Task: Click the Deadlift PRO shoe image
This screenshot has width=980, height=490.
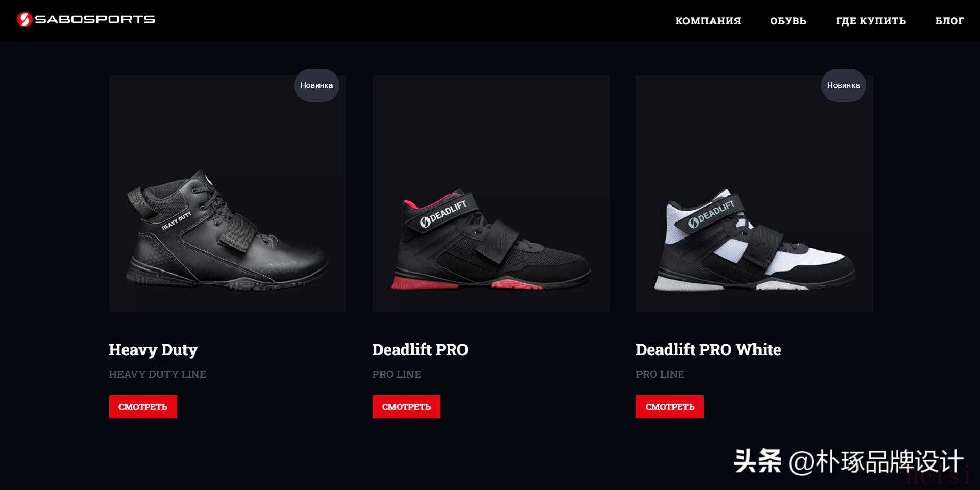Action: (x=491, y=193)
